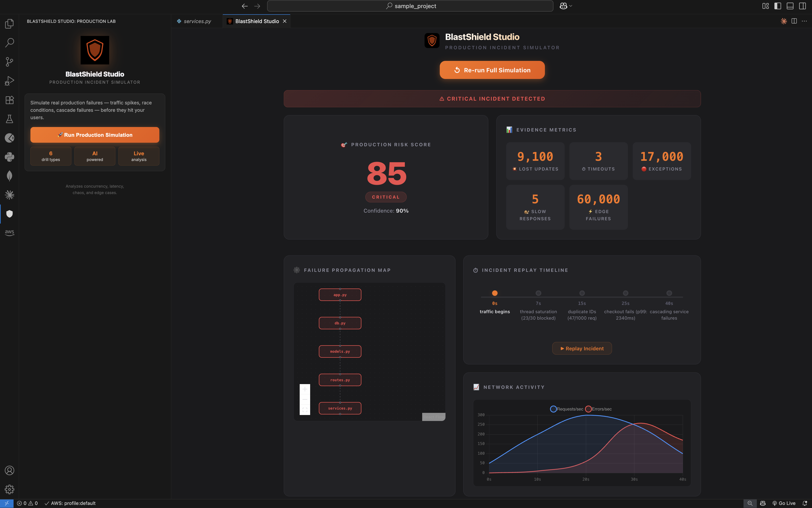Click the BlastShield shield activity icon
Screen dimensions: 812x508
click(x=10, y=214)
